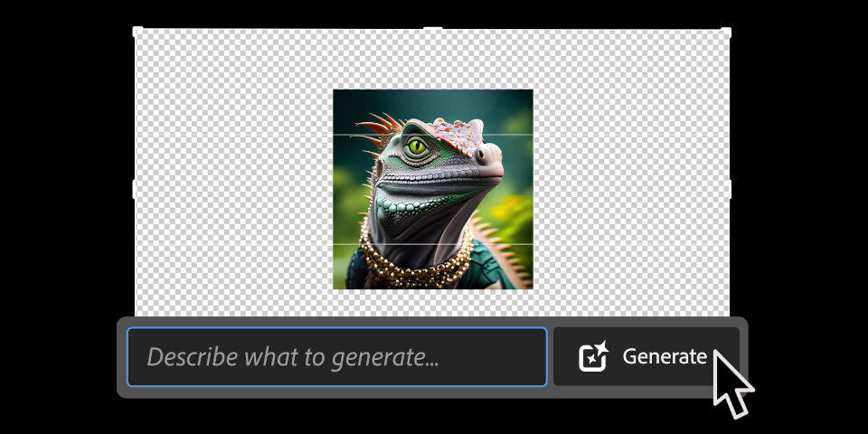Click the sparkle Generate icon
Viewport: 868px width, 434px height.
pyautogui.click(x=593, y=357)
